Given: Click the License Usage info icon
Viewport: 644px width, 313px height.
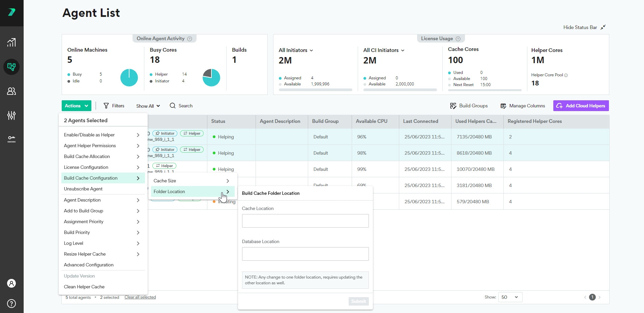Looking at the screenshot, I should point(458,39).
